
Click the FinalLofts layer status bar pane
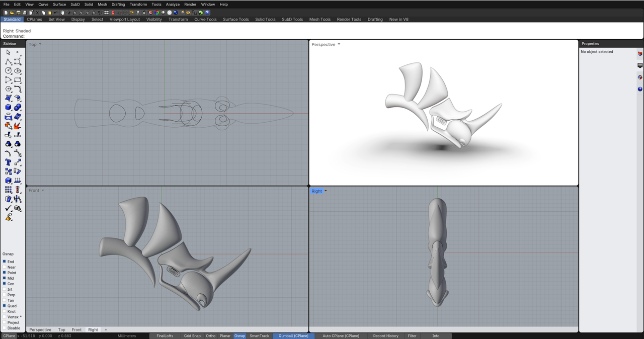tap(165, 336)
